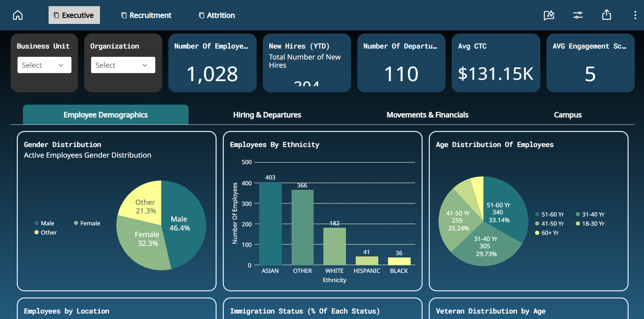Toggle 51-60 Yr legend entry
This screenshot has height=319, width=644.
pos(550,214)
